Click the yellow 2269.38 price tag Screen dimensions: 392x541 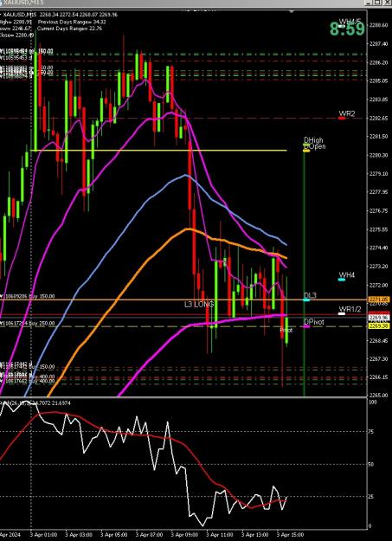[375, 325]
